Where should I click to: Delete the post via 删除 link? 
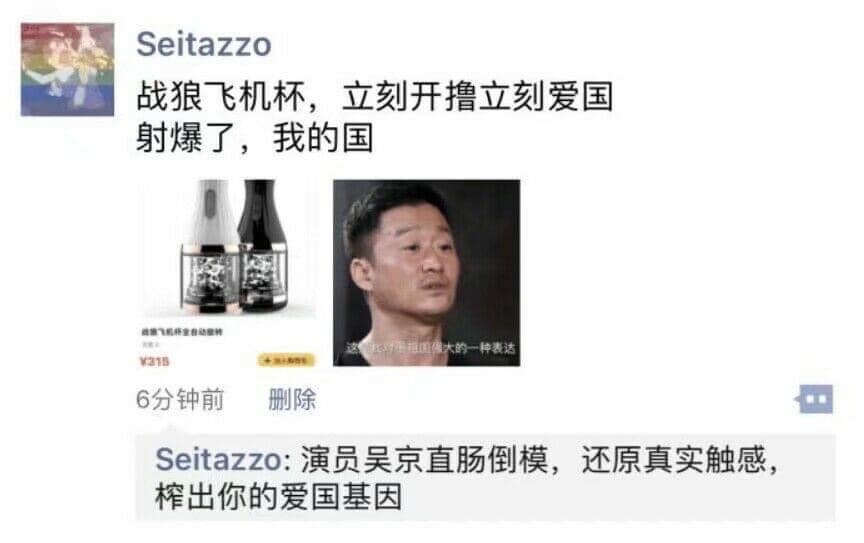(x=292, y=399)
